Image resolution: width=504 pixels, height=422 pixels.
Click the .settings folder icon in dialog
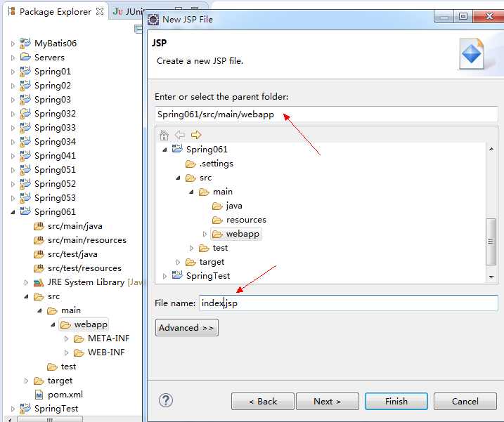tap(190, 164)
